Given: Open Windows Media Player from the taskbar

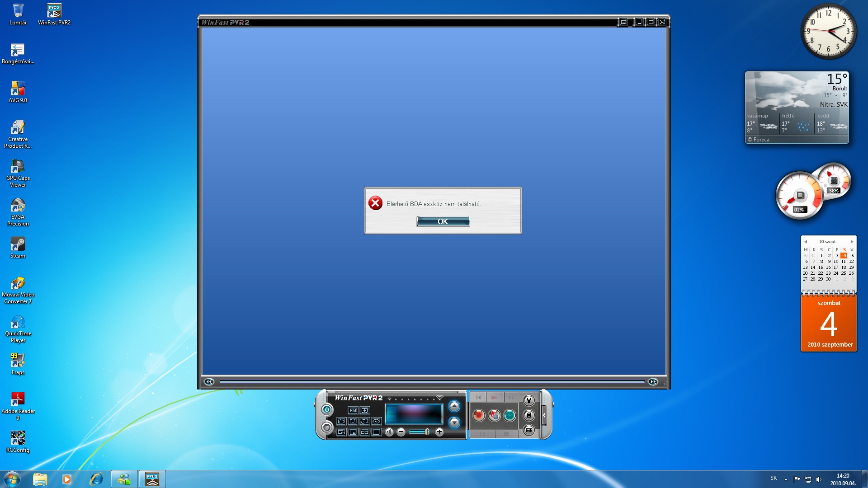Looking at the screenshot, I should click(x=67, y=479).
